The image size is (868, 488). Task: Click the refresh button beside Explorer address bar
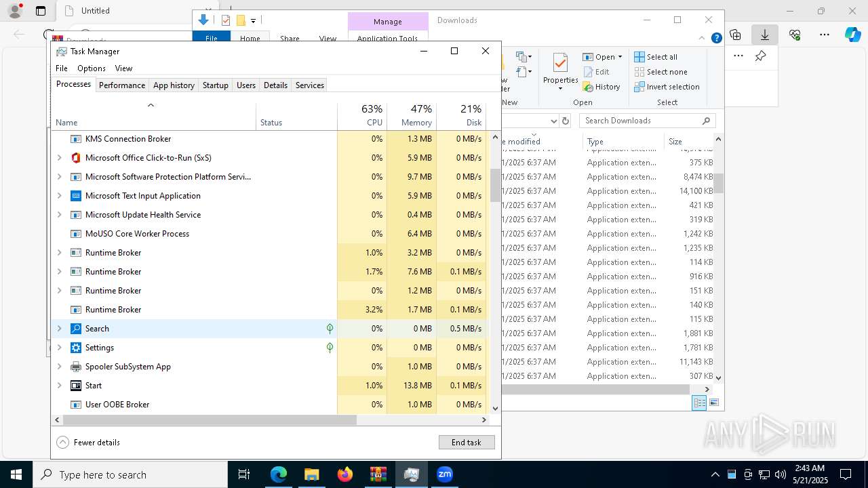pyautogui.click(x=566, y=121)
